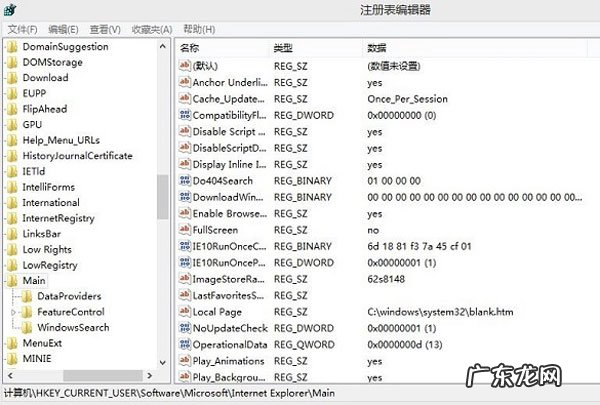Select the MenuExt key
Viewport: 600px width, 405px height.
[42, 343]
